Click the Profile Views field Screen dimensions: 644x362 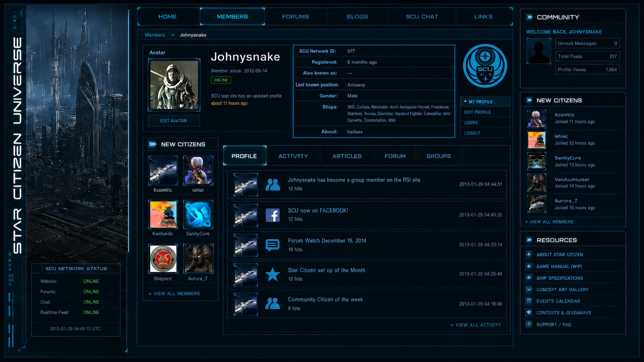[588, 70]
